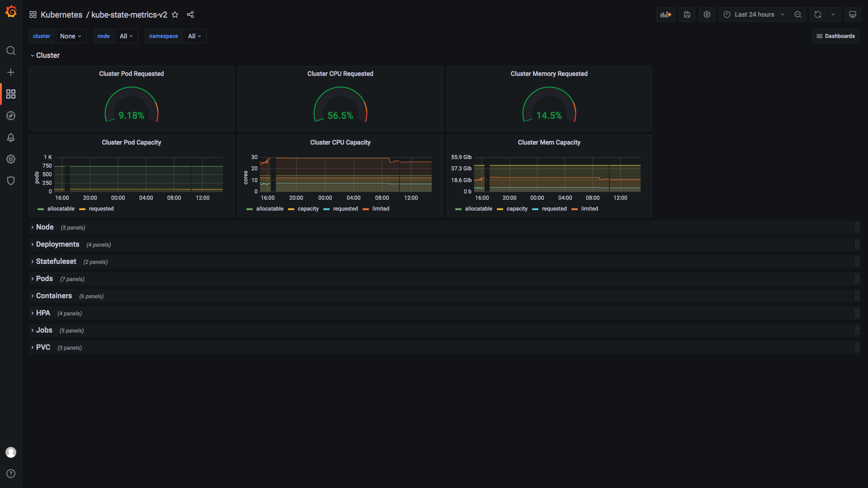Open Cluster Pod Requested panel title menu
The width and height of the screenshot is (868, 488).
point(132,74)
